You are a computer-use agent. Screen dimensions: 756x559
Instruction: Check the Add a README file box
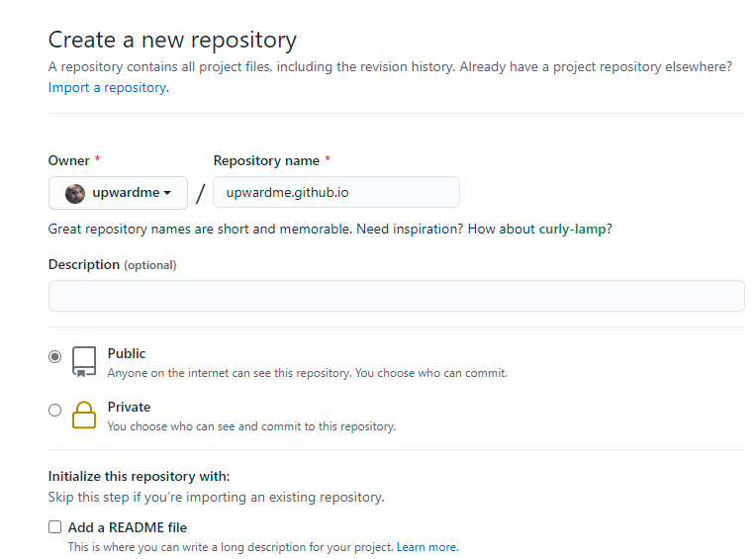(x=55, y=526)
